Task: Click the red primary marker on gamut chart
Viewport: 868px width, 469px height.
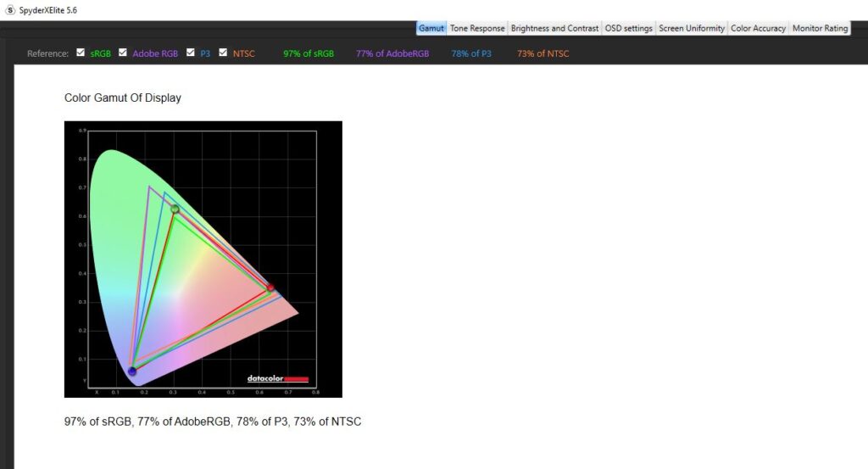Action: pyautogui.click(x=270, y=288)
